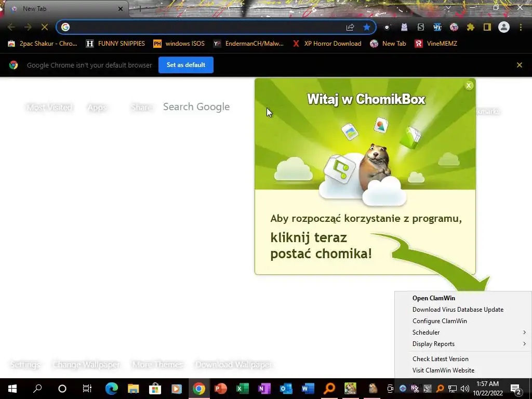Open Windows taskbar search
The image size is (532, 399).
point(37,389)
